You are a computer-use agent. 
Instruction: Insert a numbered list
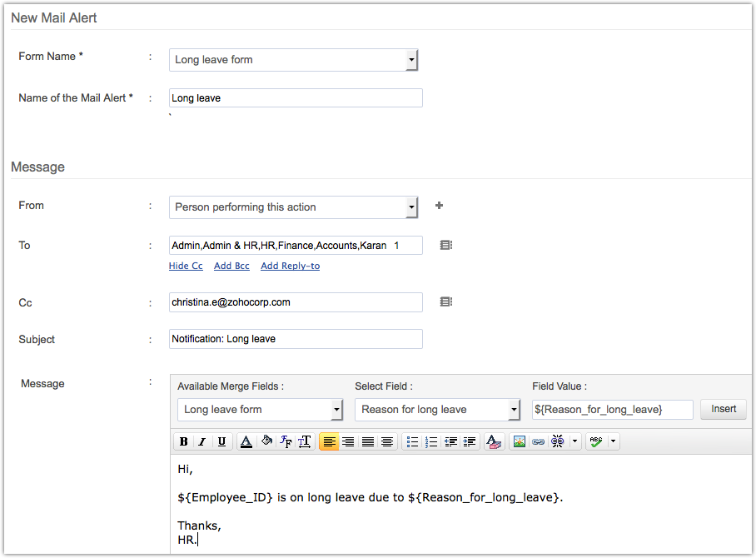click(x=431, y=442)
